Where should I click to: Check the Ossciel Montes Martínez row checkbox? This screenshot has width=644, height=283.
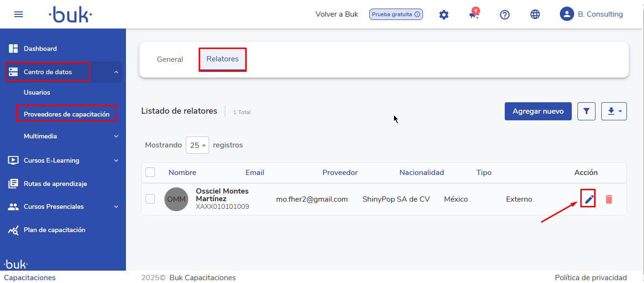pos(150,199)
